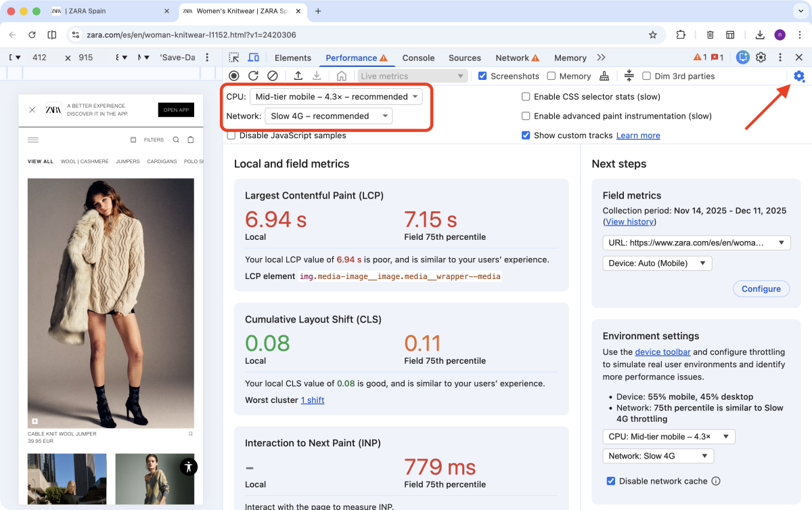
Task: Uncheck Show custom tracks
Action: click(526, 135)
